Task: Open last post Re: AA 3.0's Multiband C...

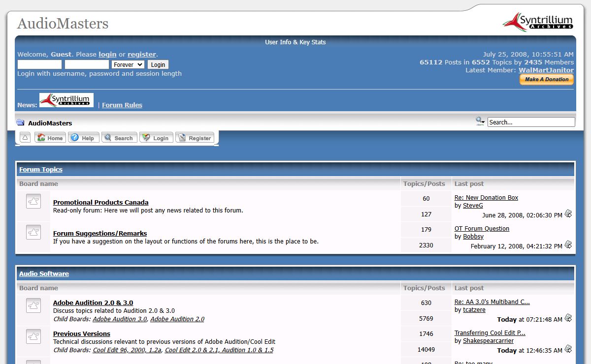Action: (492, 302)
